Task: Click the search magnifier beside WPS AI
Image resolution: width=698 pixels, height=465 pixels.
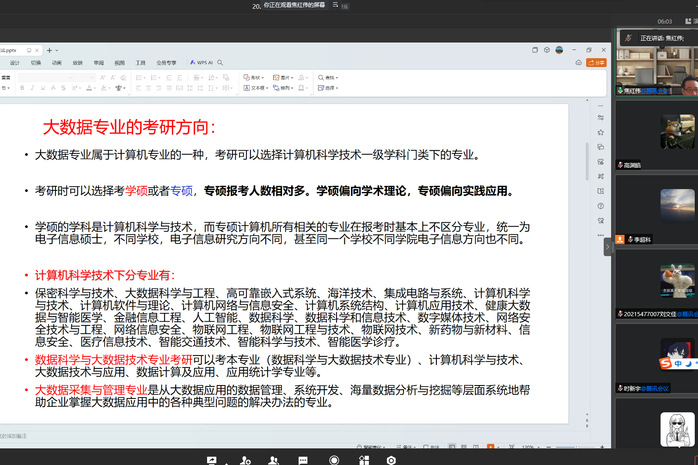Action: pyautogui.click(x=220, y=63)
